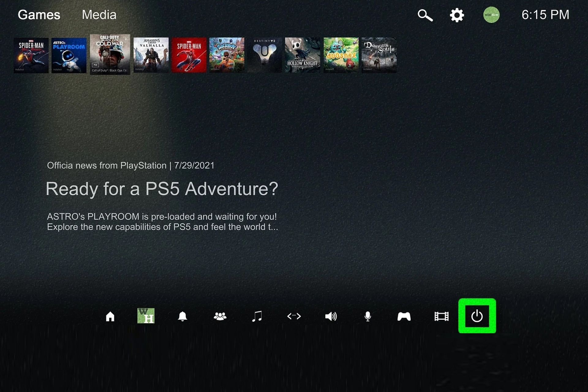The height and width of the screenshot is (392, 588).
Task: Open the film strip capture icon
Action: (441, 316)
